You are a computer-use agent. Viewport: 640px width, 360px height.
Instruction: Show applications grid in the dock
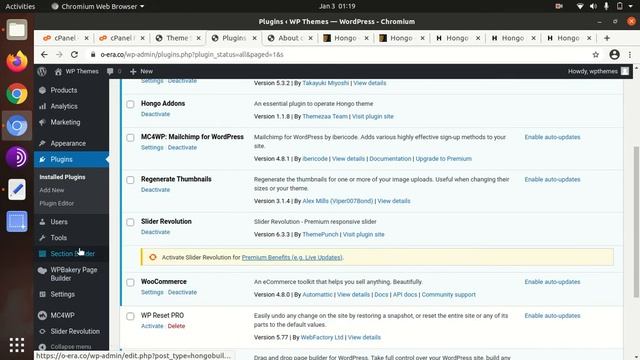point(17,345)
